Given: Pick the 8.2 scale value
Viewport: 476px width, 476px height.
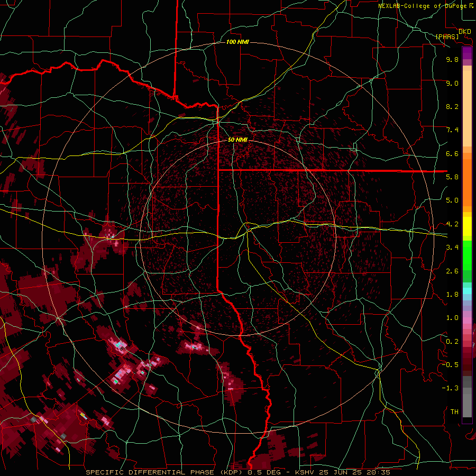Looking at the screenshot, I should click(x=452, y=107).
